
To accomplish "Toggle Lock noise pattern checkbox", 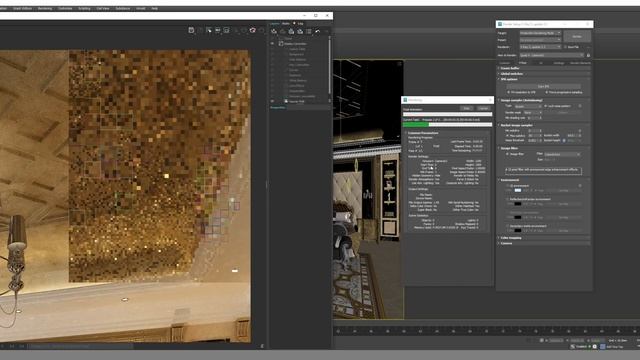I will click(x=545, y=106).
